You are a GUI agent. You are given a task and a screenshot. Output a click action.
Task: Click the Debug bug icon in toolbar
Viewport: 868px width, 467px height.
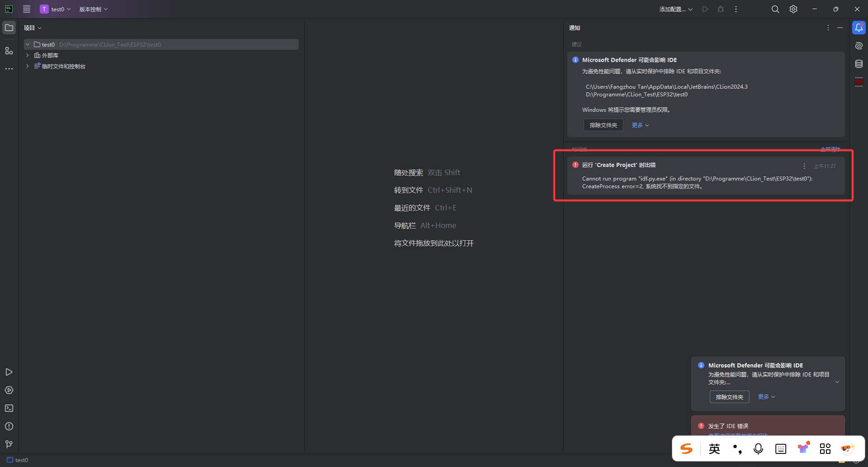[x=721, y=9]
